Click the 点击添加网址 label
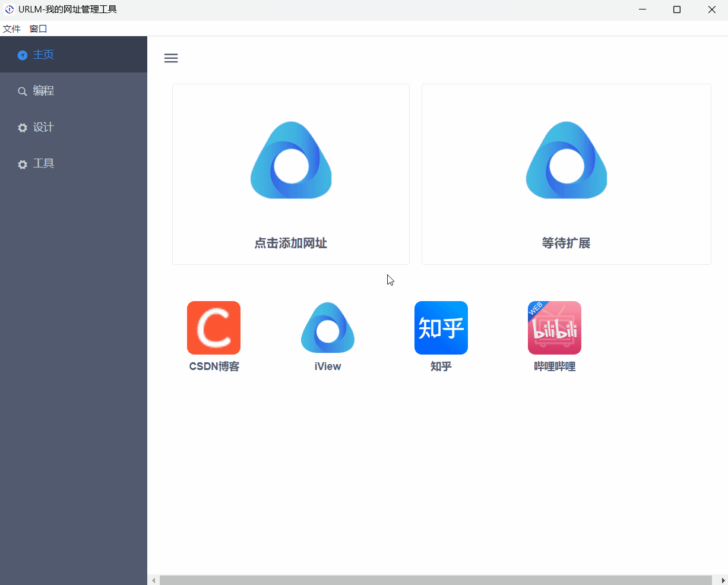728x585 pixels. (291, 243)
